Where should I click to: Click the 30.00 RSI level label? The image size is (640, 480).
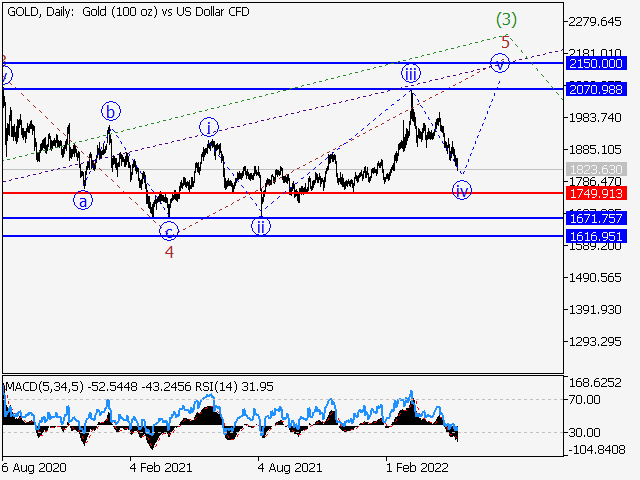(584, 432)
